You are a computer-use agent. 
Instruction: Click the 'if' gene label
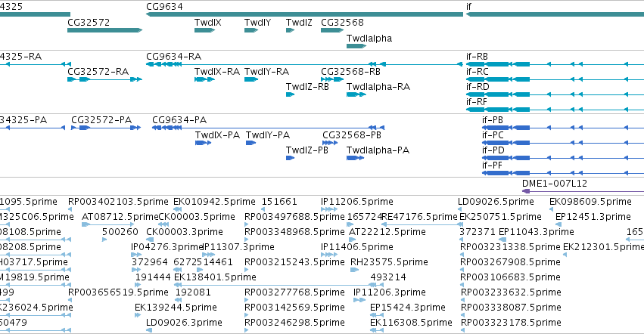pos(468,7)
